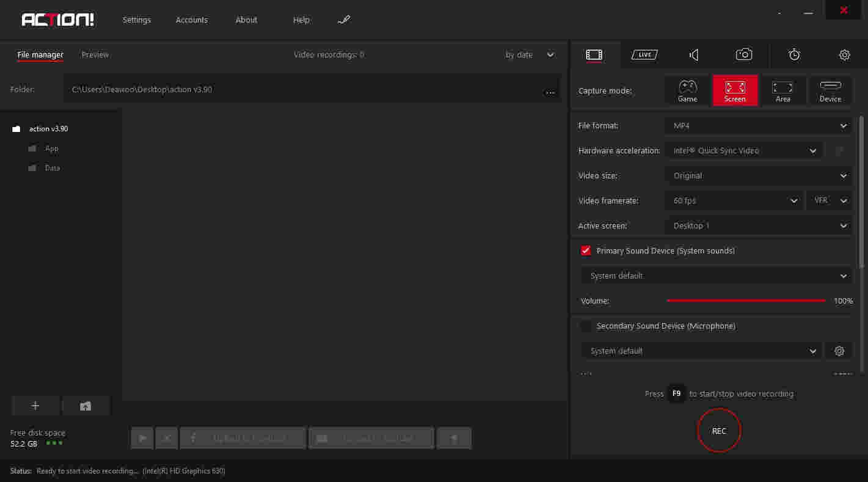Select the Data subfolder
The width and height of the screenshot is (868, 482).
[44, 168]
